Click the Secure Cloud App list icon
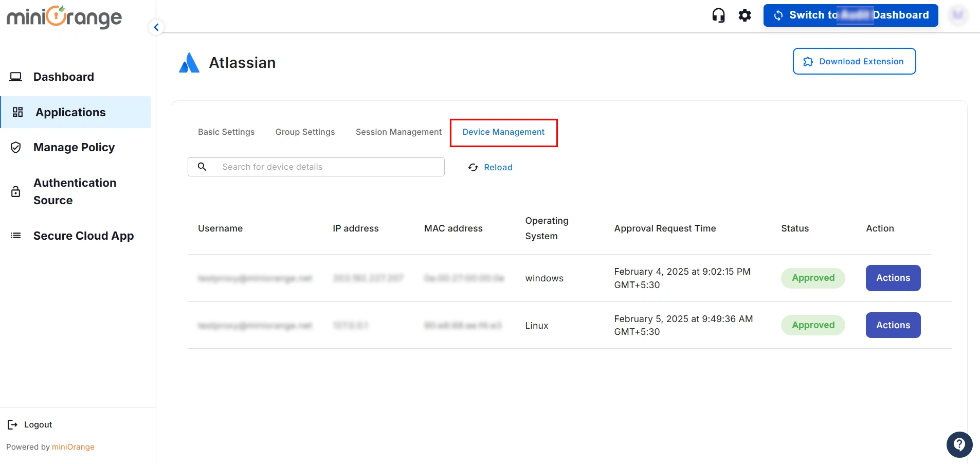980x464 pixels. click(16, 236)
